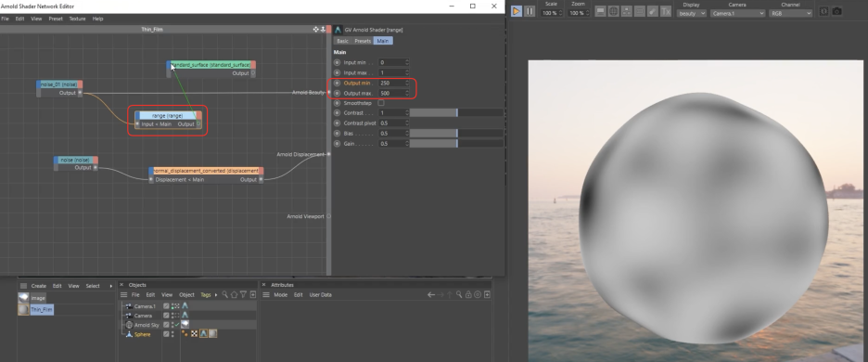Open Create menu in material manager
This screenshot has height=362, width=868.
[x=39, y=286]
